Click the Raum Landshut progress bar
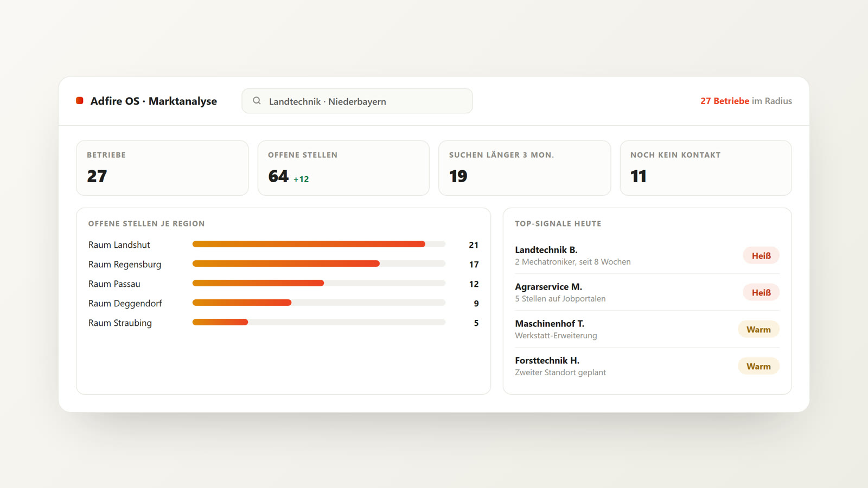The image size is (868, 488). (x=319, y=244)
